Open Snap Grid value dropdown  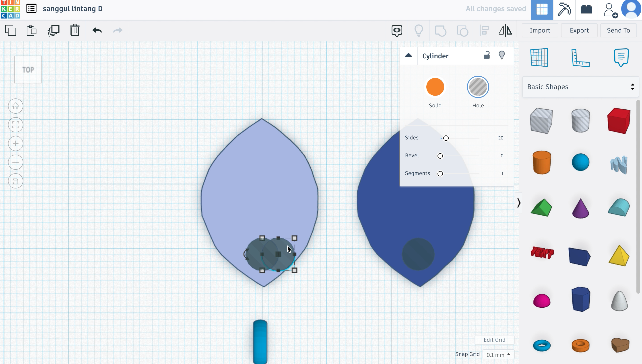coord(497,354)
